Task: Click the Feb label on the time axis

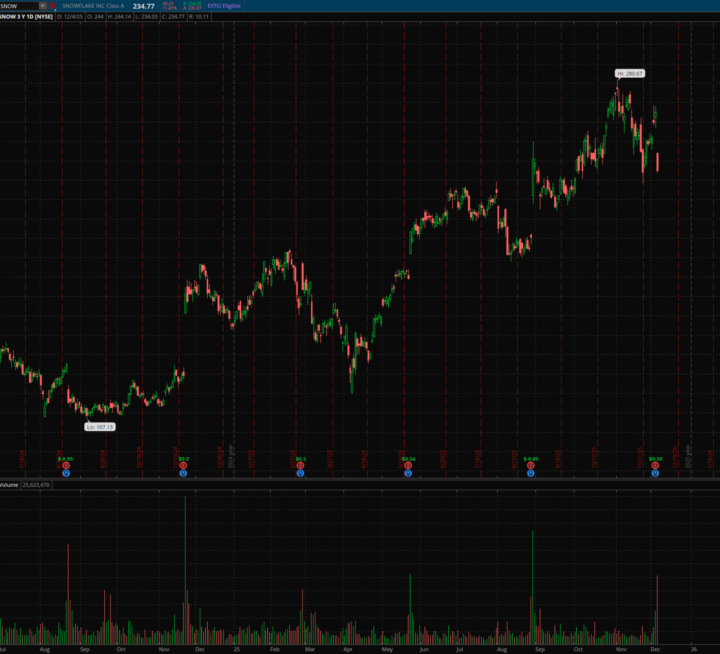Action: (x=275, y=649)
